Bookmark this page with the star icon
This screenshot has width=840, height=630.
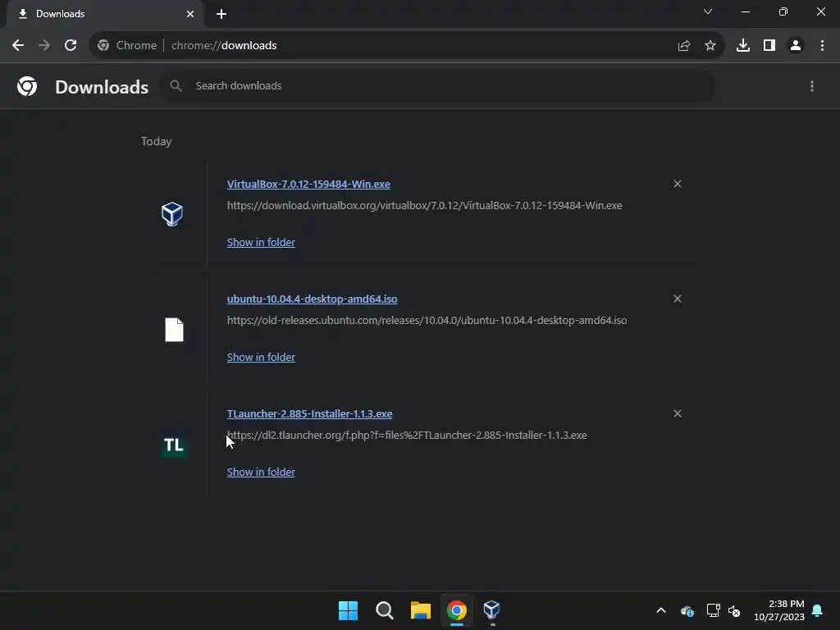pos(710,46)
